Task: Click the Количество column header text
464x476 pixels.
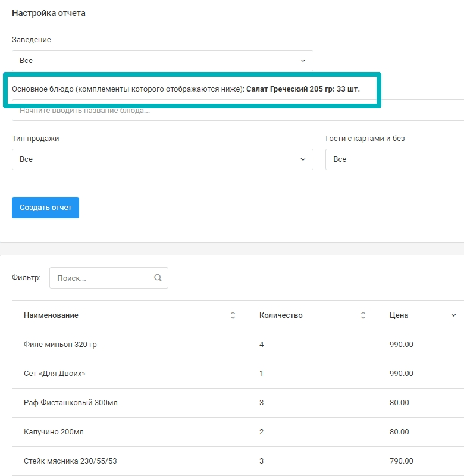Action: (281, 315)
